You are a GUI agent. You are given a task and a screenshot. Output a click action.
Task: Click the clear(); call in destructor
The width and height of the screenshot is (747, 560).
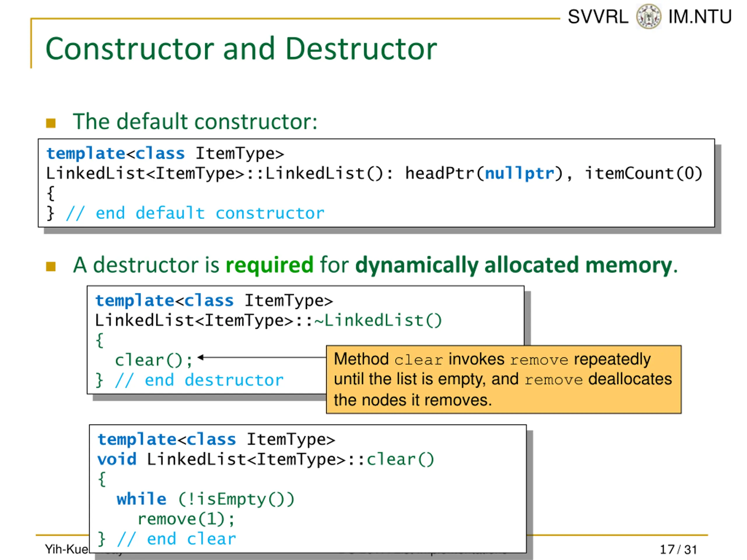pyautogui.click(x=154, y=360)
